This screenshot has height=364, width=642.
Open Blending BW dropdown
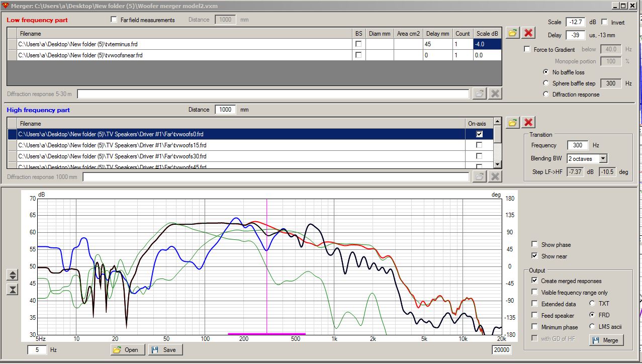click(x=603, y=159)
